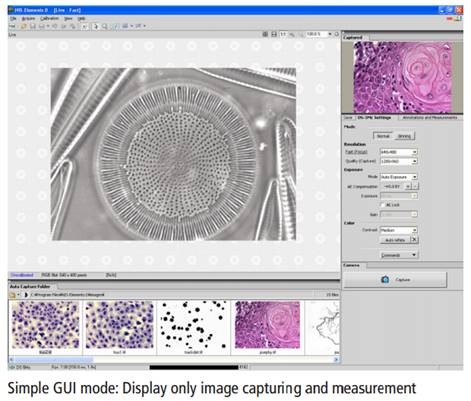This screenshot has width=471, height=401.
Task: Select the black dots binary thumbnail
Action: click(x=194, y=325)
